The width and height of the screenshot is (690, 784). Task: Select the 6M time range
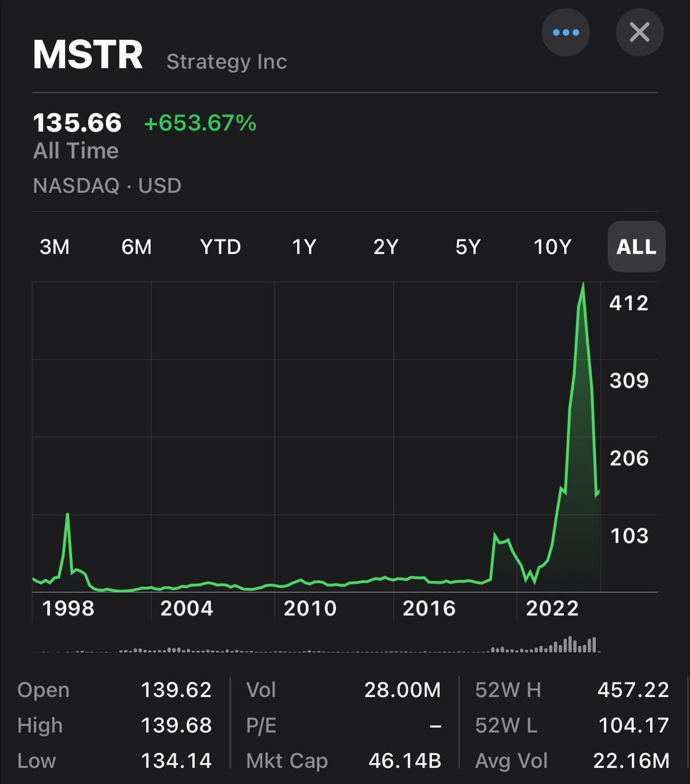click(x=136, y=247)
